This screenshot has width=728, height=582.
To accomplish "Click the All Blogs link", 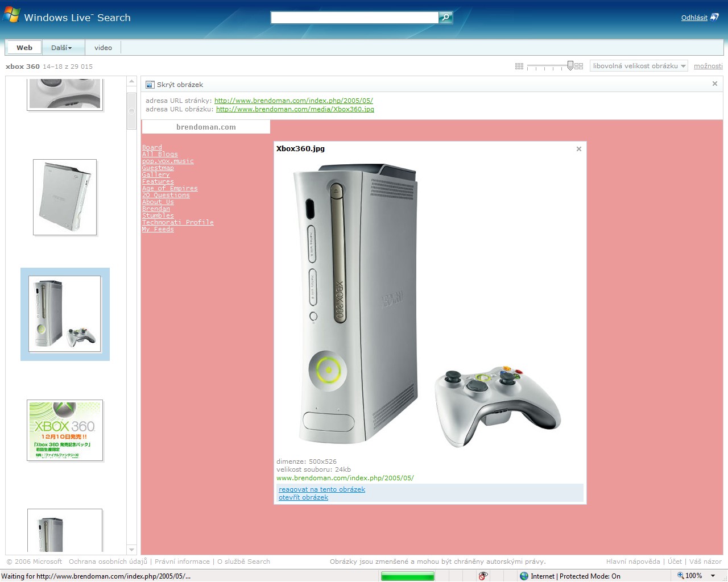I will (160, 154).
